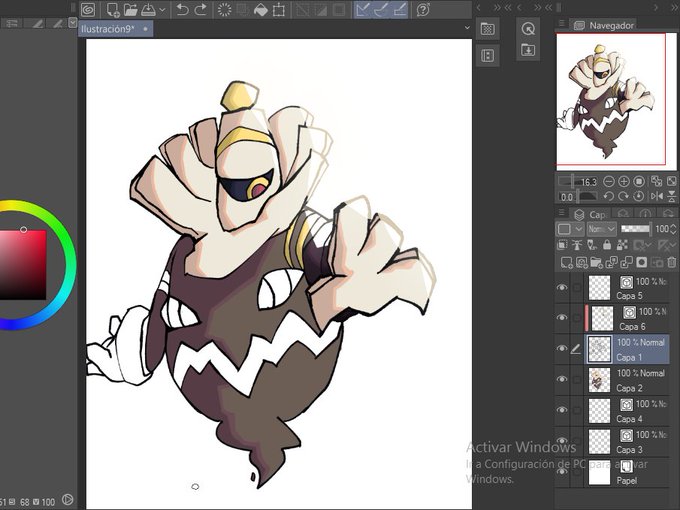680x510 pixels.
Task: Pick a color in the color wheel square
Action: [22, 265]
